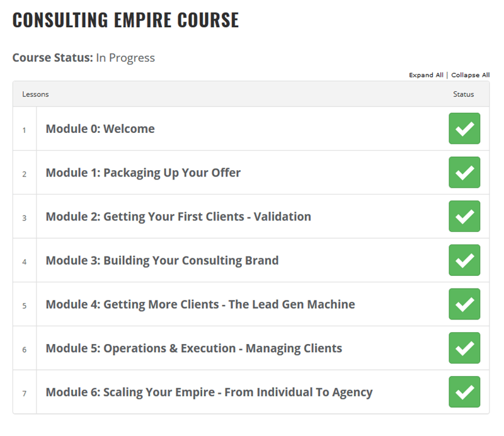504x436 pixels.
Task: Click the checkmark icon next to Module 3
Action: coord(464,260)
